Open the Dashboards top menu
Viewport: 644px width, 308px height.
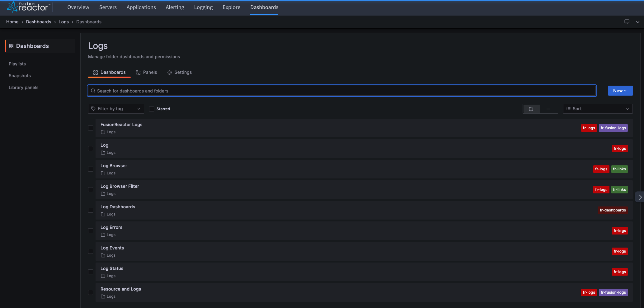coord(264,7)
